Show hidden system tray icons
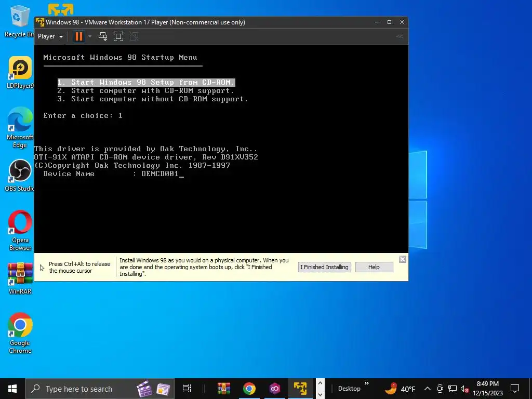The height and width of the screenshot is (399, 532). 428,389
